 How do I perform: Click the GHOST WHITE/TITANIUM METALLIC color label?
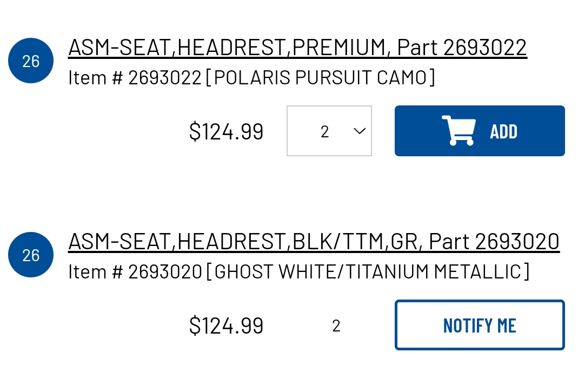point(368,272)
